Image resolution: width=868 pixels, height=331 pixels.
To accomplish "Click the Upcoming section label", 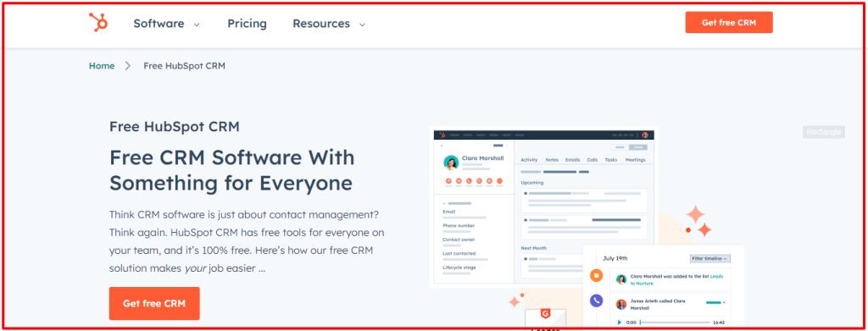I will coord(532,182).
